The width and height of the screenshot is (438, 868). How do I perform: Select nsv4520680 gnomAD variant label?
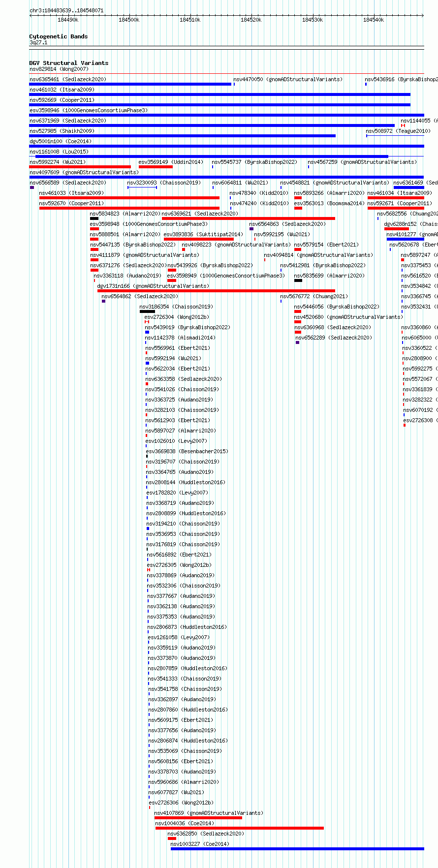(348, 317)
